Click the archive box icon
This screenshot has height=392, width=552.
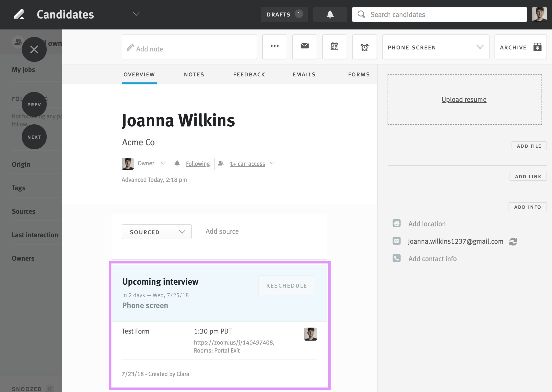click(537, 47)
